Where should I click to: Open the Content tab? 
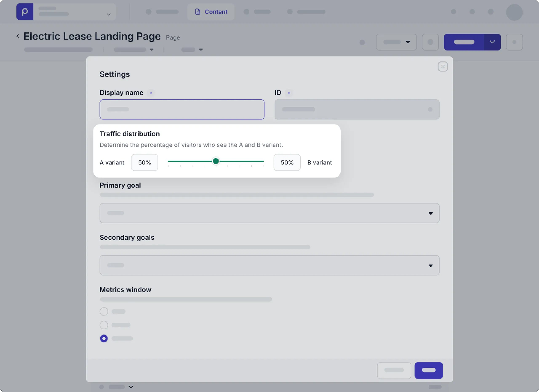tap(211, 12)
